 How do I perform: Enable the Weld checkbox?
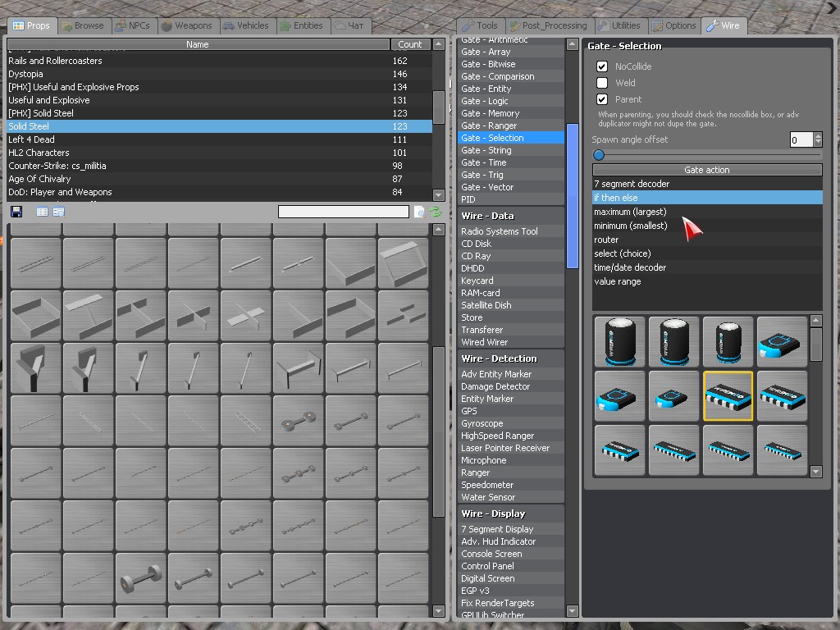click(602, 83)
